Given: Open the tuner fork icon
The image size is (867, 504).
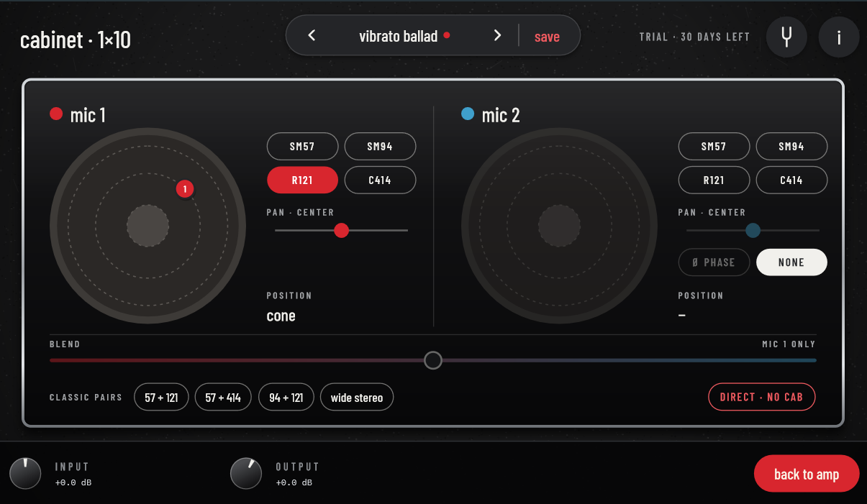Looking at the screenshot, I should pos(786,37).
